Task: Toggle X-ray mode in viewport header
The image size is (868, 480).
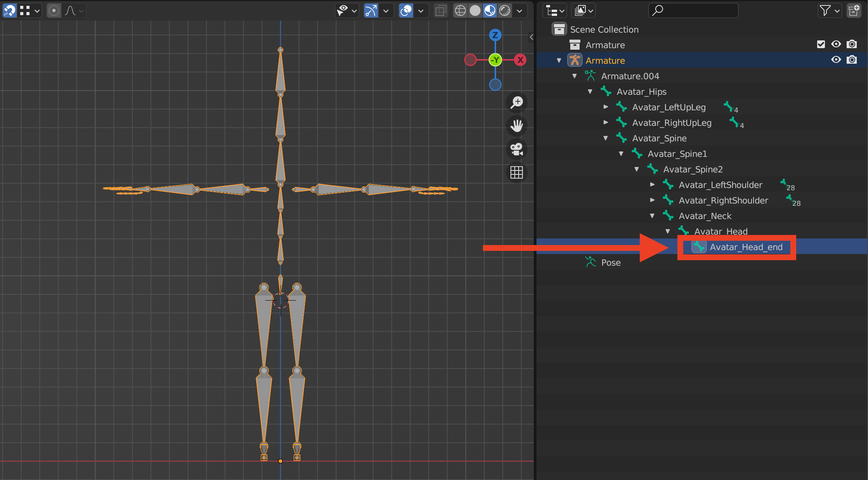Action: point(441,10)
